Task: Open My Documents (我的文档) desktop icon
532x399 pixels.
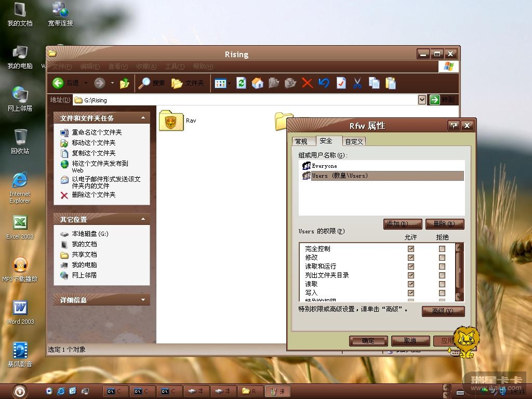Action: [20, 14]
